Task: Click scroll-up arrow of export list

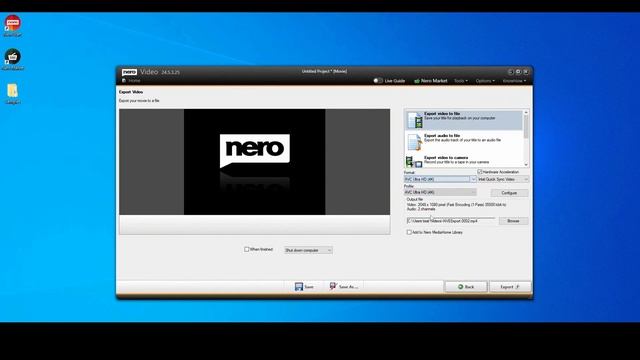Action: (x=526, y=112)
